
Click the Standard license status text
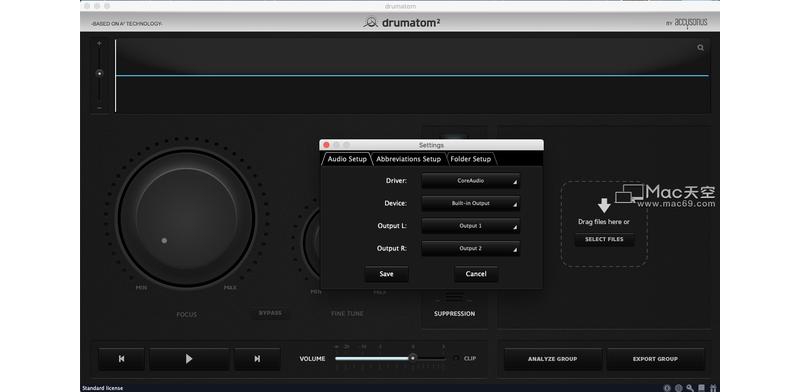pos(103,388)
